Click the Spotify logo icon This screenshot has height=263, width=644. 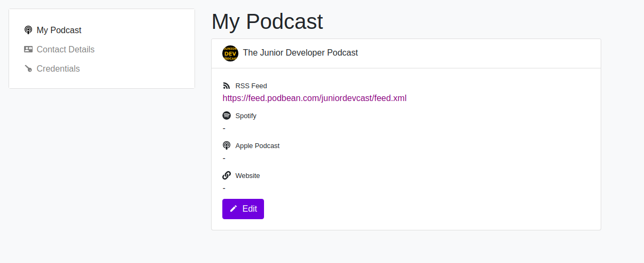coord(227,115)
